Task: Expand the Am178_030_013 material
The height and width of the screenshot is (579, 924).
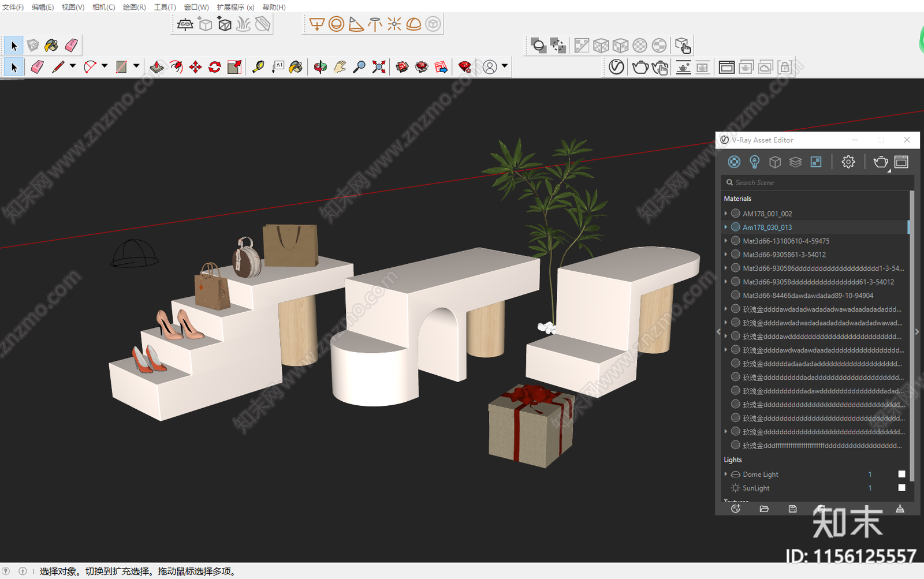Action: pos(726,227)
